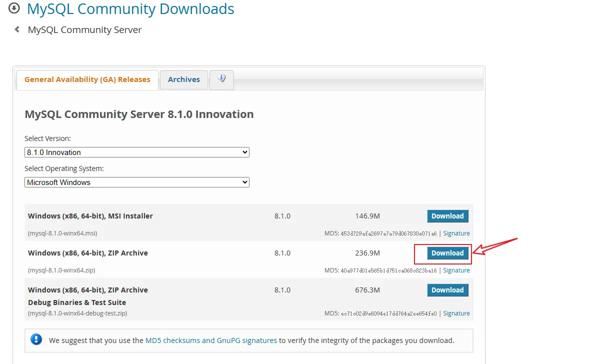
Task: Download the Debug Binaries & Test Suite ZIP
Action: pos(447,290)
